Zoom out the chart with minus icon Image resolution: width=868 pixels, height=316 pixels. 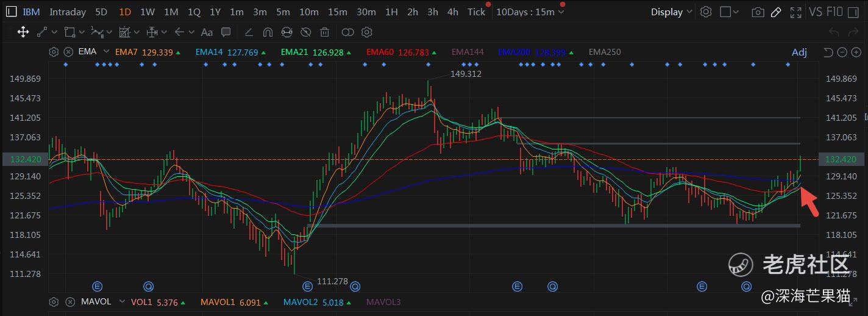[x=842, y=52]
